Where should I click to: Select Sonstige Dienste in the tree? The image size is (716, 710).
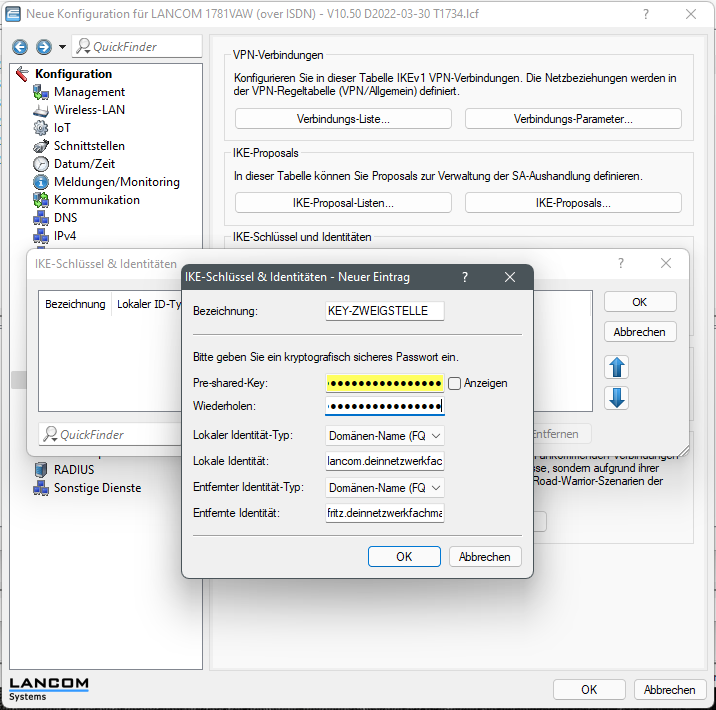[x=97, y=488]
